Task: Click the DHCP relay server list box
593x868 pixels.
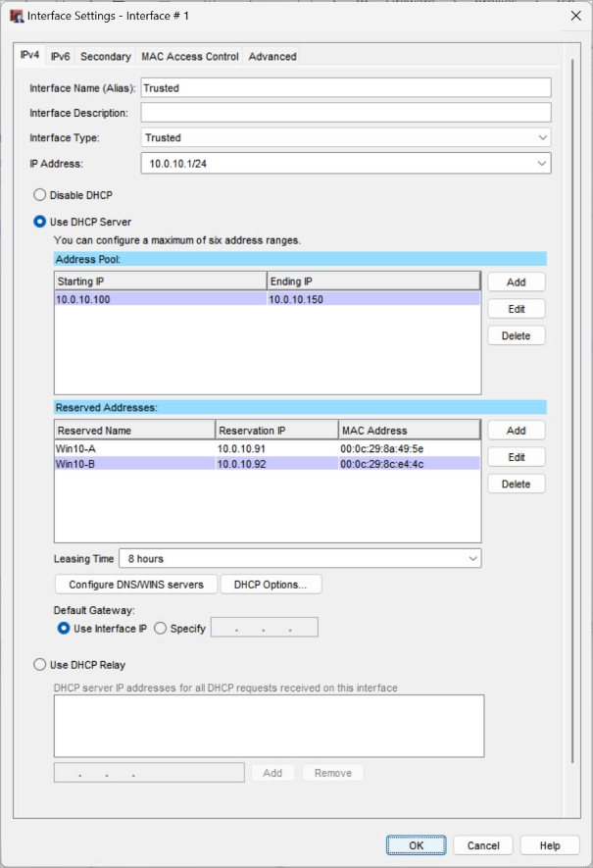Action: pos(269,726)
